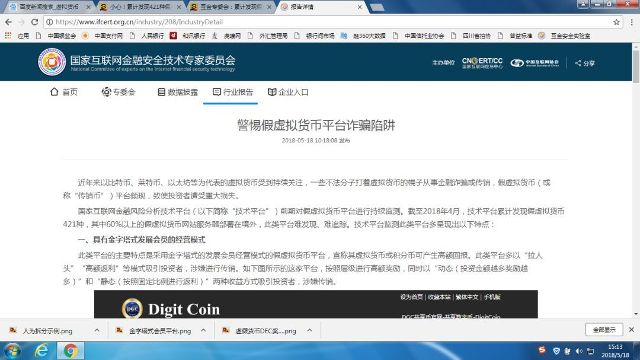Click the address bar showing ifcert.org.cn

tap(327, 22)
